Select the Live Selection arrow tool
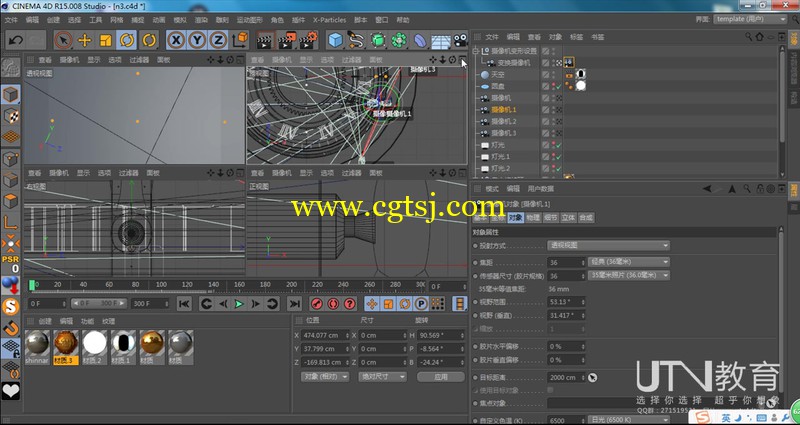 pos(63,40)
